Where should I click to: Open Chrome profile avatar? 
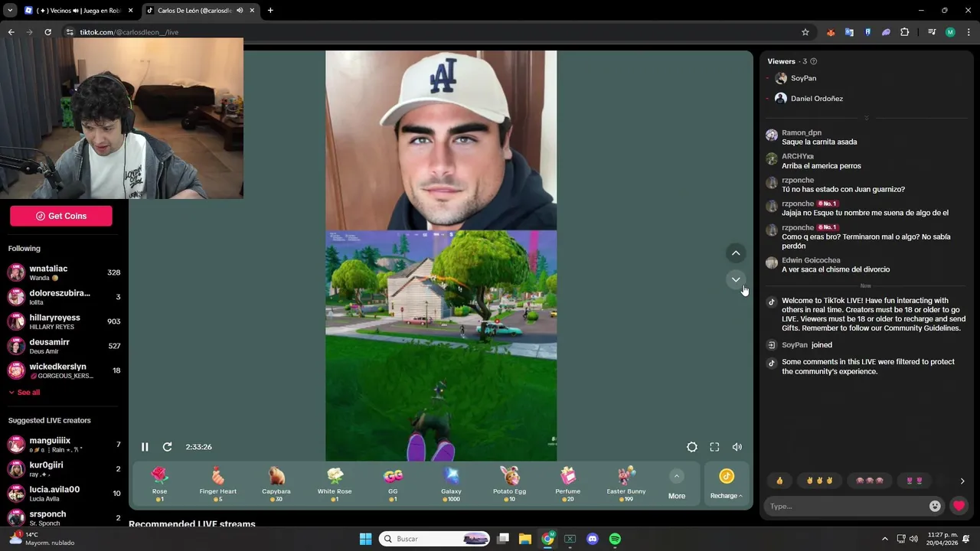point(950,32)
